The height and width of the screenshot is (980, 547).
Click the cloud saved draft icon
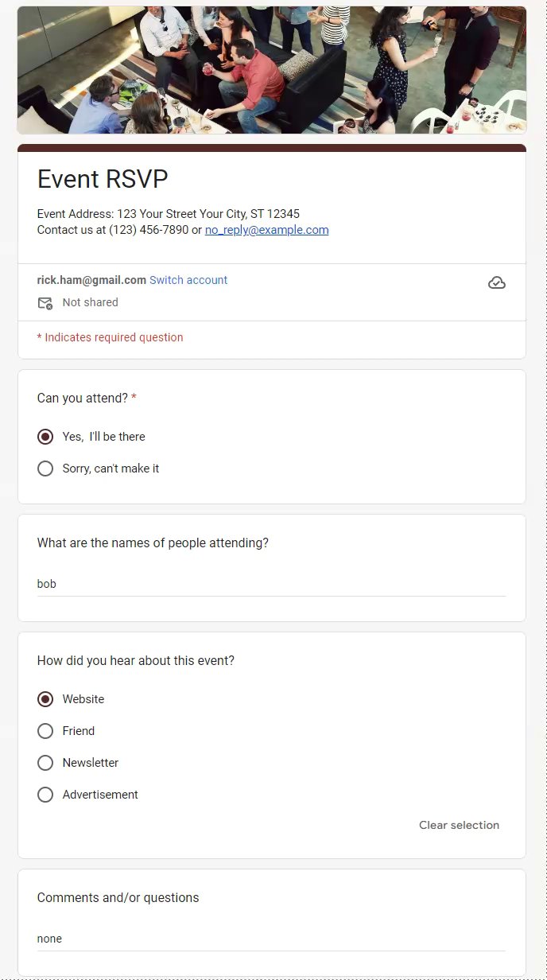[496, 283]
